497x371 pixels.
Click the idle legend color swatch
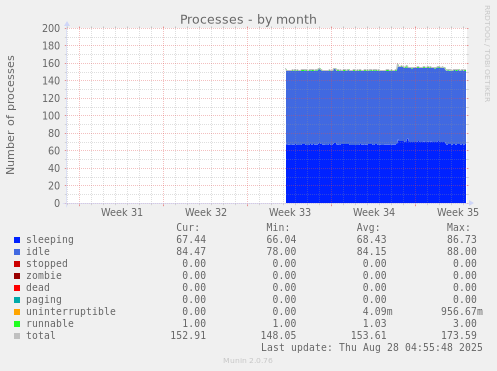coord(17,252)
